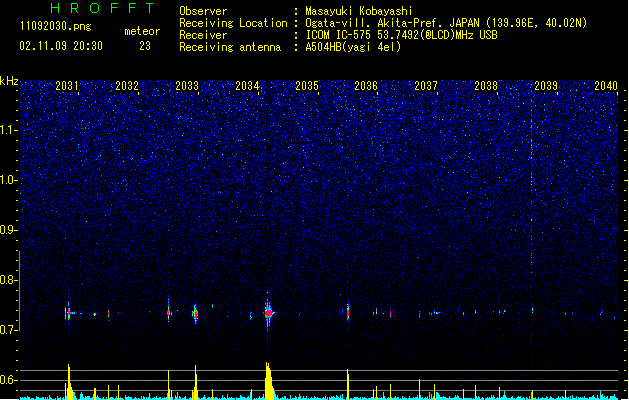Click the 2040 time marker
Screen dimensions: 629x400
click(606, 86)
